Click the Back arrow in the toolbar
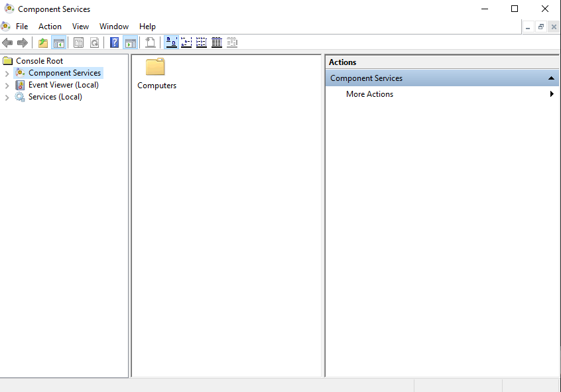561x392 pixels. pyautogui.click(x=7, y=42)
